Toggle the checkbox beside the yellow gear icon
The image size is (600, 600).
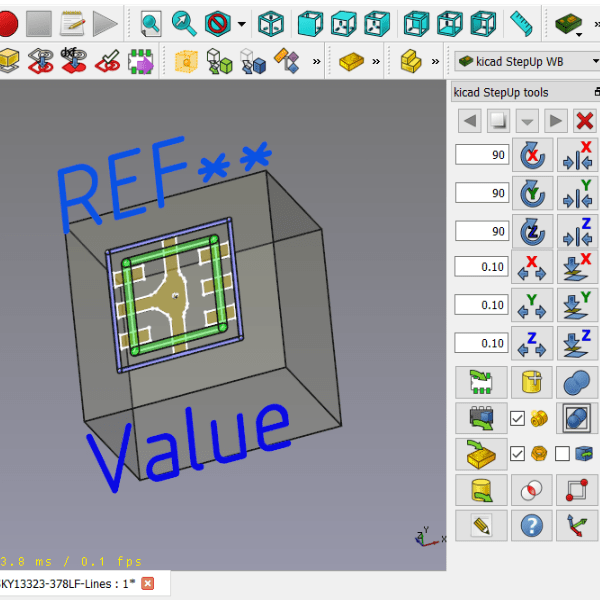point(517,418)
